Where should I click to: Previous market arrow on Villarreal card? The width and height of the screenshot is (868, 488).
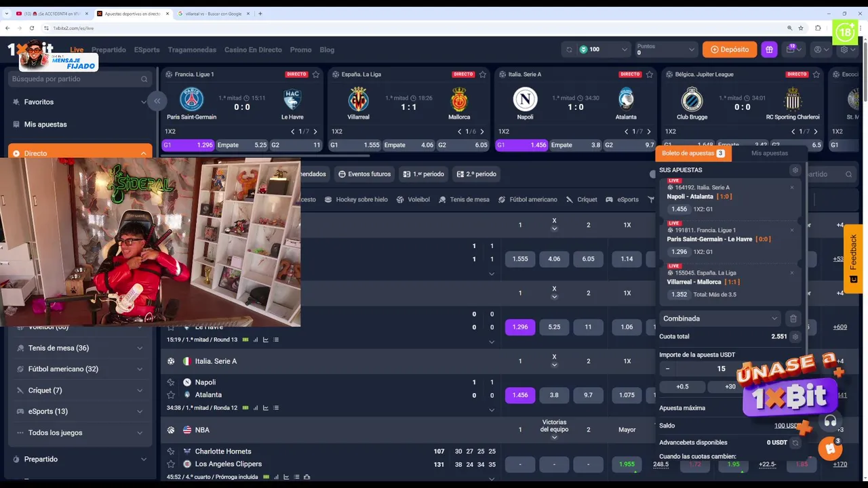[459, 132]
